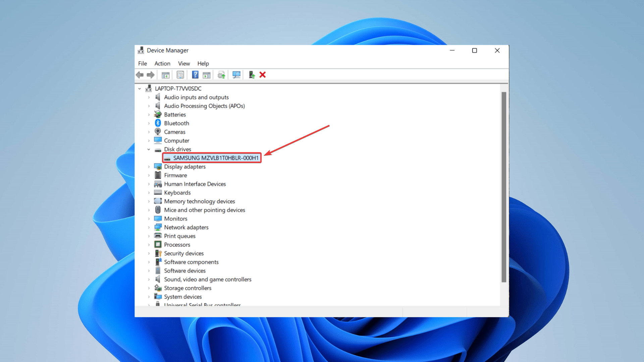Click the scan for hardware changes icon
The height and width of the screenshot is (362, 644).
click(236, 75)
